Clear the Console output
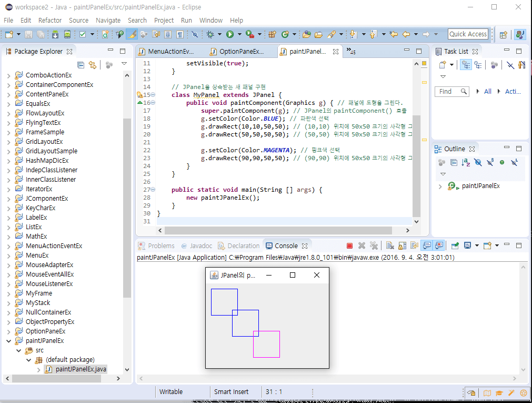This screenshot has width=532, height=403. [x=389, y=245]
